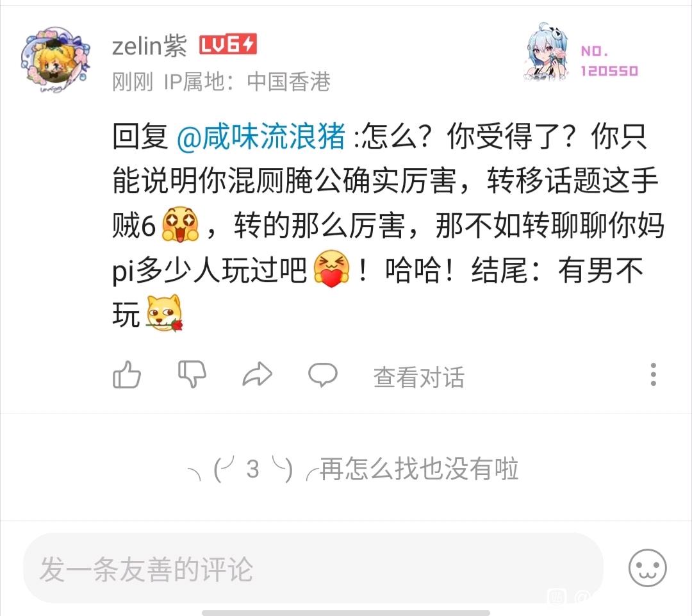Reply using the speech bubble icon
Viewport: 692px width, 616px height.
coord(322,375)
